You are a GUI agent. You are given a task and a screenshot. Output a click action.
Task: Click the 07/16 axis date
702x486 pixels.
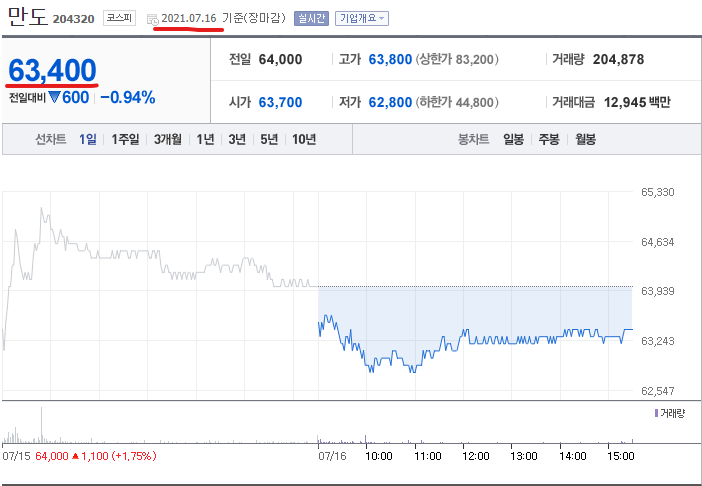(x=332, y=456)
